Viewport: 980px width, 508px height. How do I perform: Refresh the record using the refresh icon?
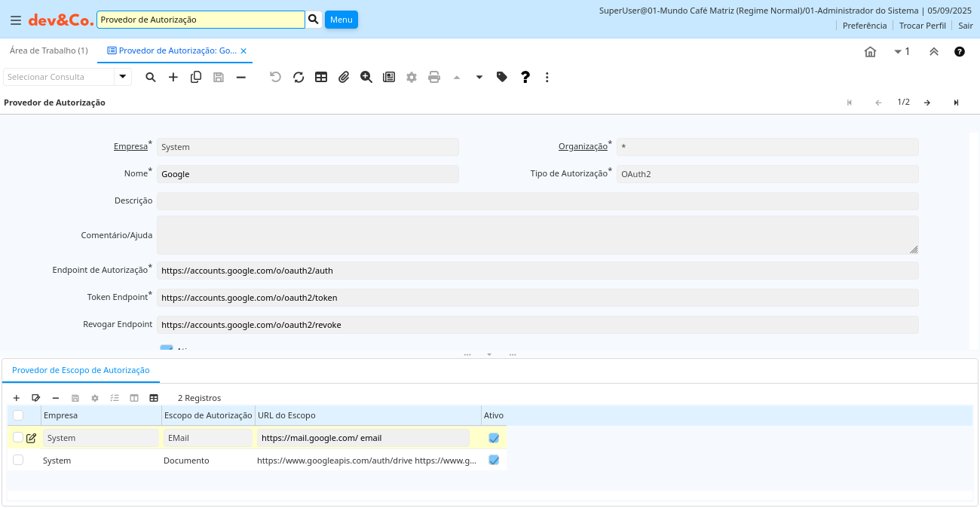pyautogui.click(x=299, y=77)
